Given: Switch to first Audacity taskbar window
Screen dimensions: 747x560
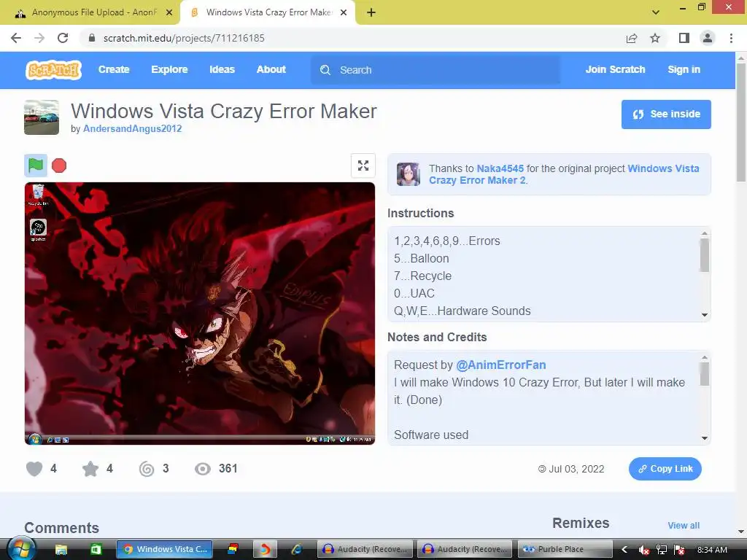Looking at the screenshot, I should [365, 549].
